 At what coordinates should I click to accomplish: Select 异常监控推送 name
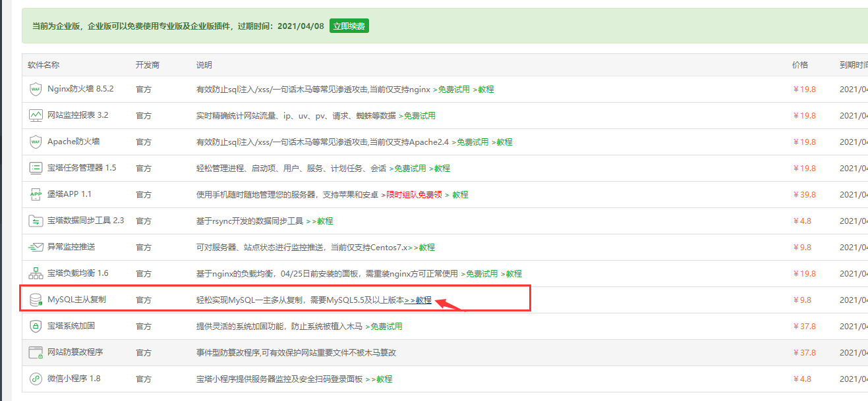click(x=71, y=247)
